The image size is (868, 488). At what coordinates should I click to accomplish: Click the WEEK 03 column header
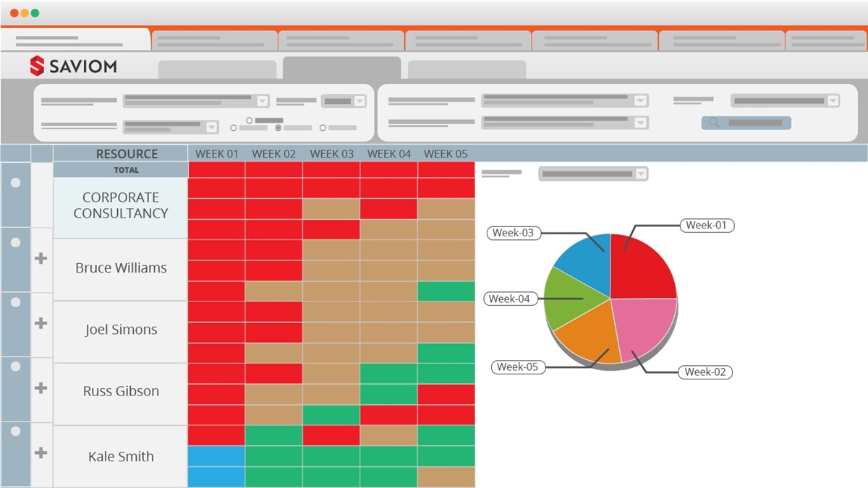click(331, 154)
